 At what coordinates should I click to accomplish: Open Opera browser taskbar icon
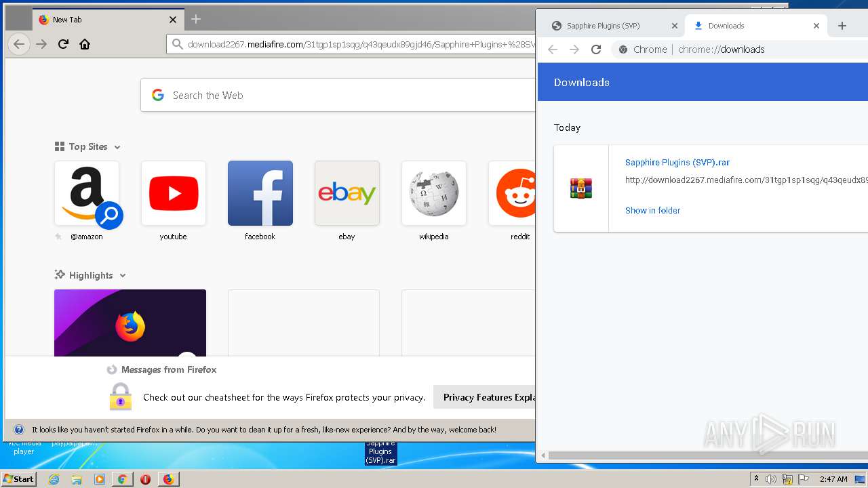pos(145,479)
